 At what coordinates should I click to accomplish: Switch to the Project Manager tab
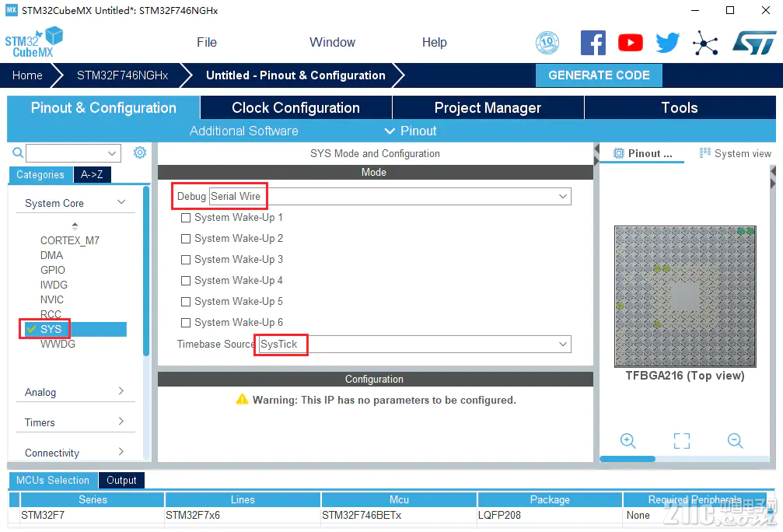488,107
